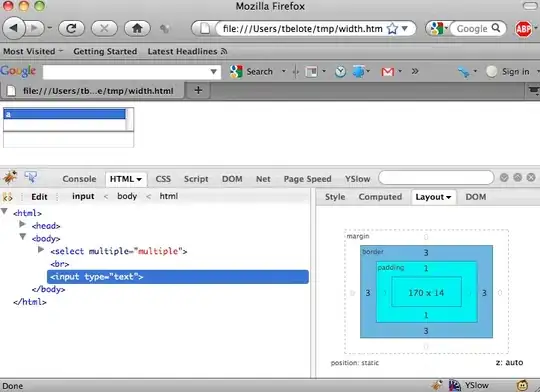Switch to the Computed side panel tab
This screenshot has width=540, height=392.
tap(380, 197)
